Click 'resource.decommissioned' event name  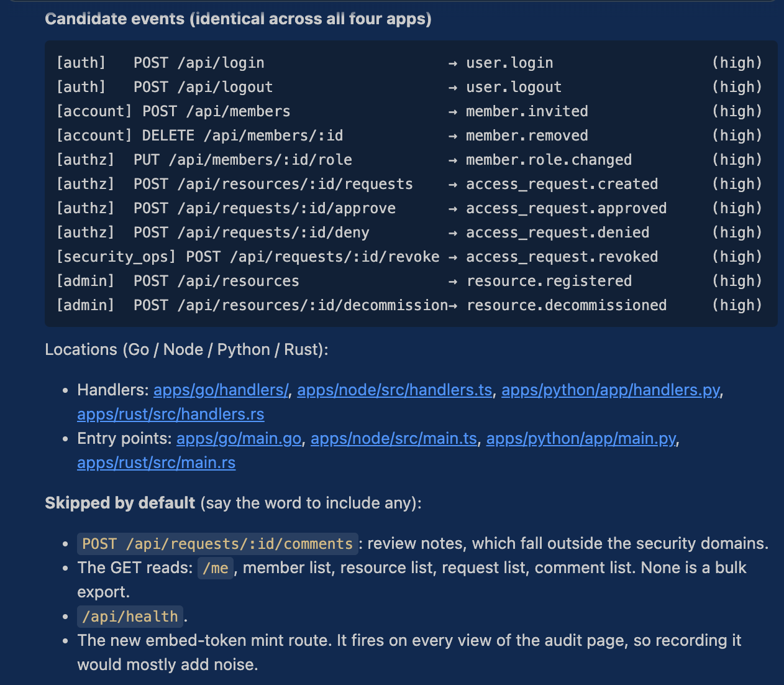coord(566,305)
